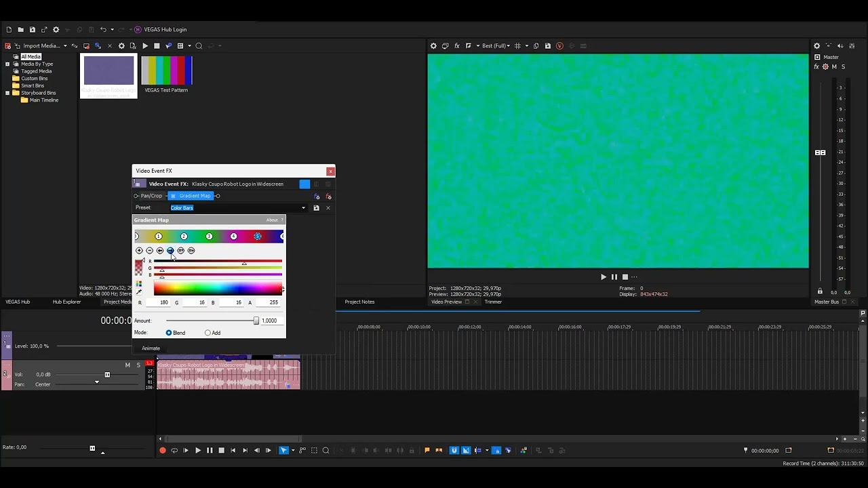
Task: Toggle Mute on the audio track
Action: [127, 365]
